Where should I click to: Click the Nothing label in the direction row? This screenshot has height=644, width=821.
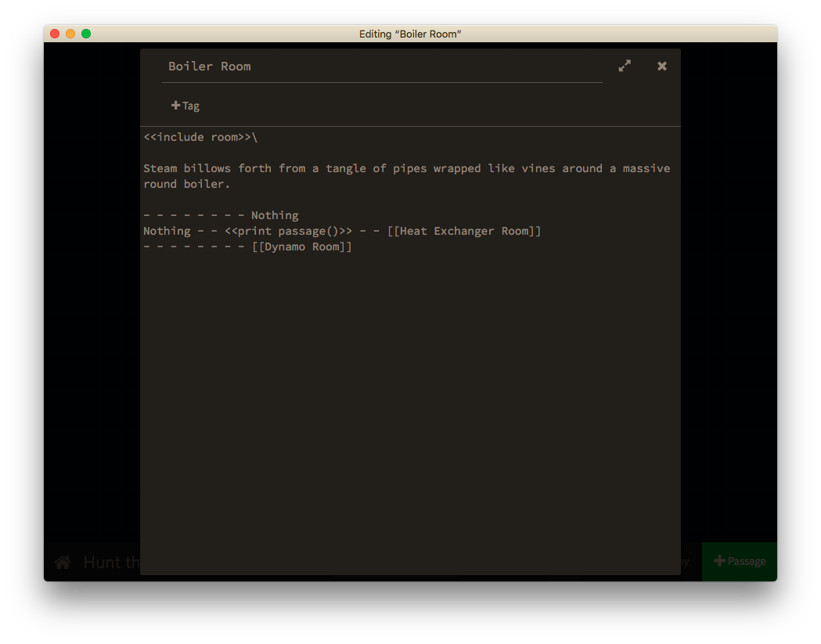point(275,215)
